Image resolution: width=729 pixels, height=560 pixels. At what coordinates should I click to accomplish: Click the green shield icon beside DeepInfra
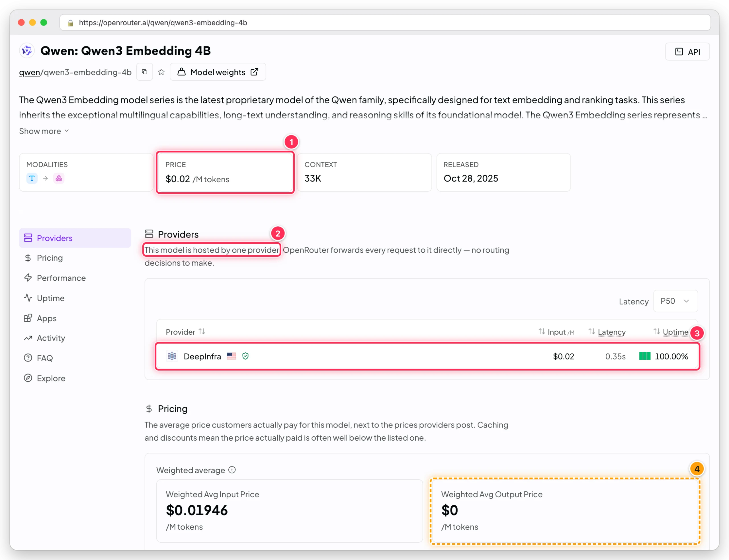click(x=245, y=356)
